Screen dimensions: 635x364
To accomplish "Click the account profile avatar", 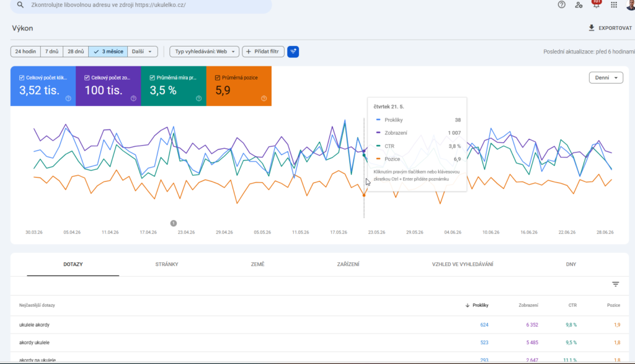I will (631, 4).
